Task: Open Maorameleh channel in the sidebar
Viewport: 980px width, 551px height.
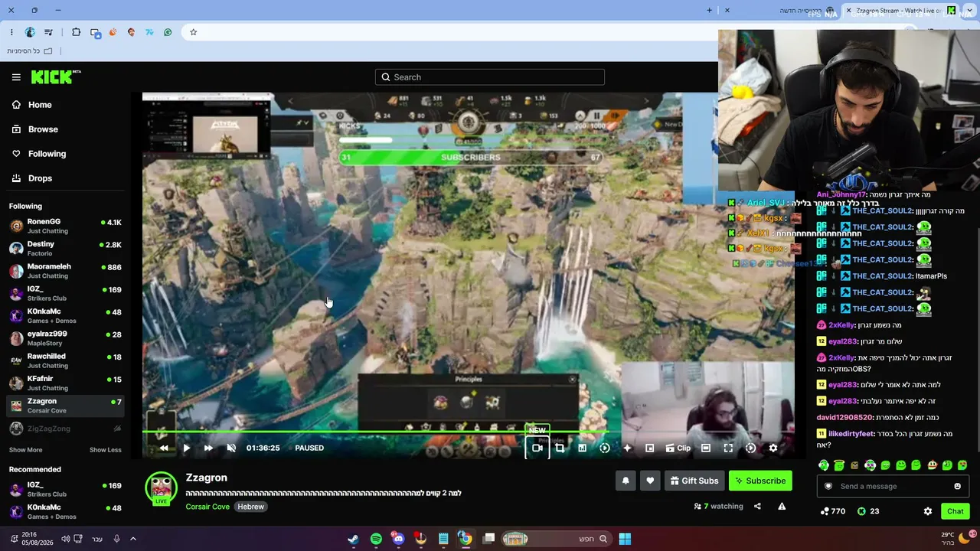Action: [65, 271]
